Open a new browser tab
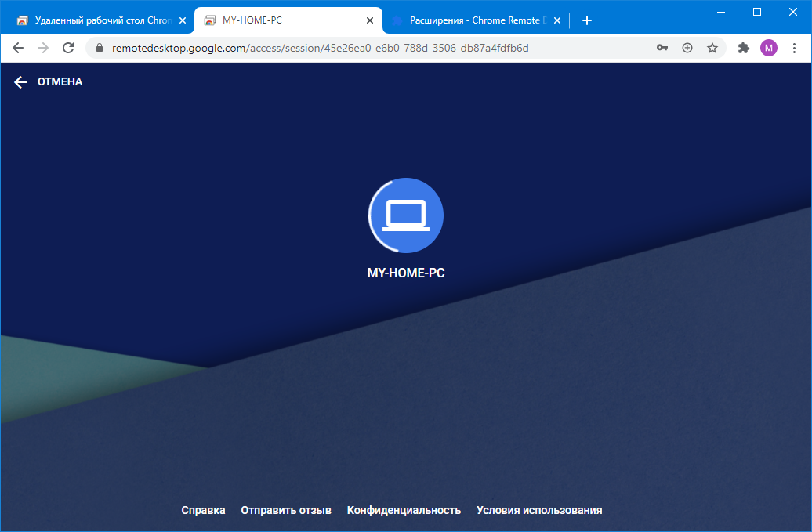Image resolution: width=812 pixels, height=532 pixels. click(587, 20)
